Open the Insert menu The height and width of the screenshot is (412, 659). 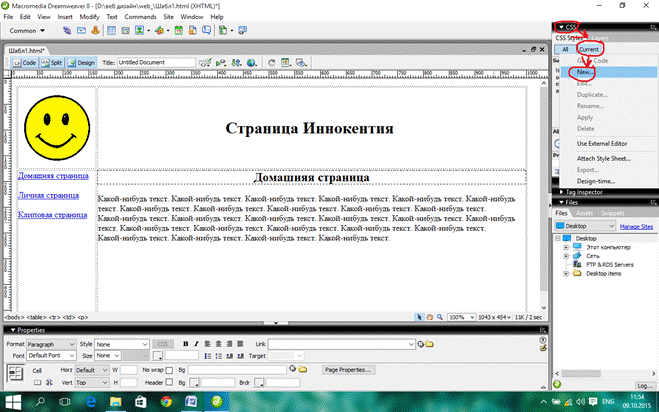pyautogui.click(x=65, y=17)
